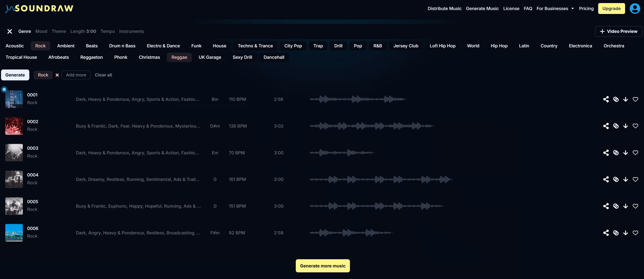The height and width of the screenshot is (279, 644).
Task: Toggle the Reggae genre chip
Action: [x=179, y=58]
